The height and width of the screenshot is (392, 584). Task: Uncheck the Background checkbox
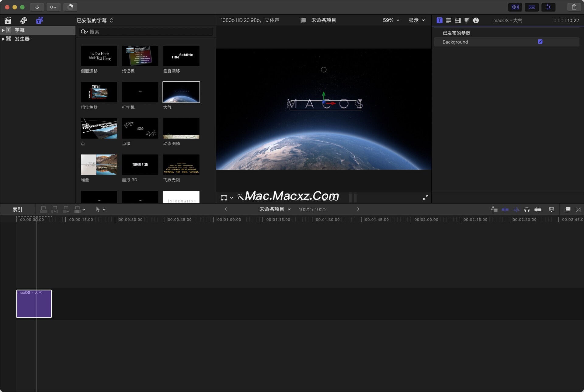pos(540,42)
